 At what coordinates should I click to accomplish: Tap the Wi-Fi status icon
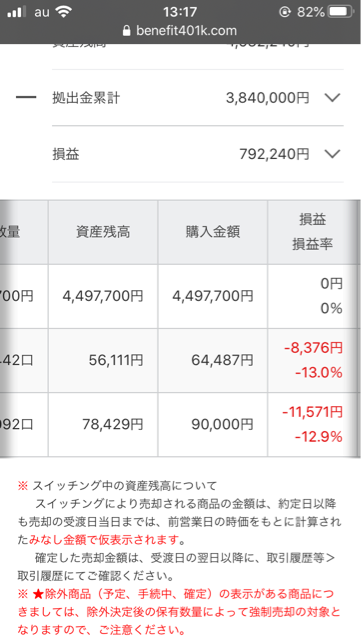[x=63, y=12]
